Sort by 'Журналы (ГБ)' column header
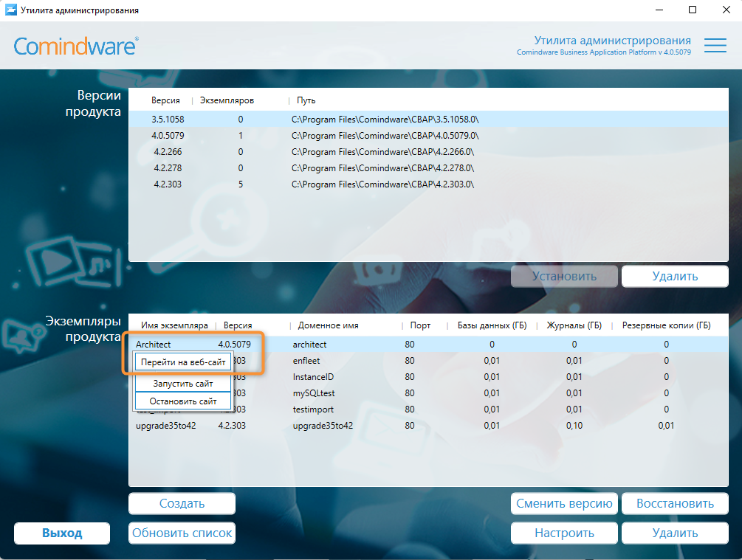Image resolution: width=742 pixels, height=560 pixels. point(574,325)
